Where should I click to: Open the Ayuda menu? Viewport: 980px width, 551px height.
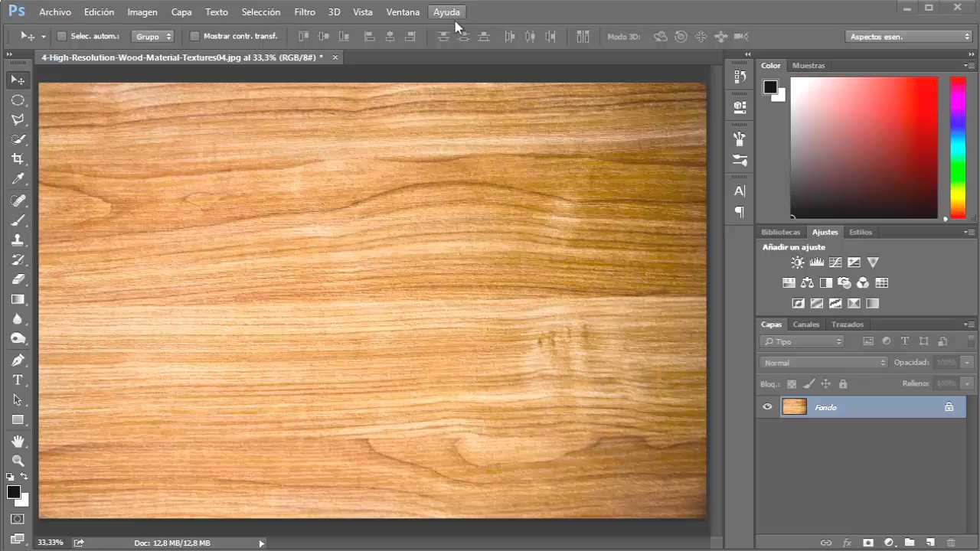coord(446,12)
